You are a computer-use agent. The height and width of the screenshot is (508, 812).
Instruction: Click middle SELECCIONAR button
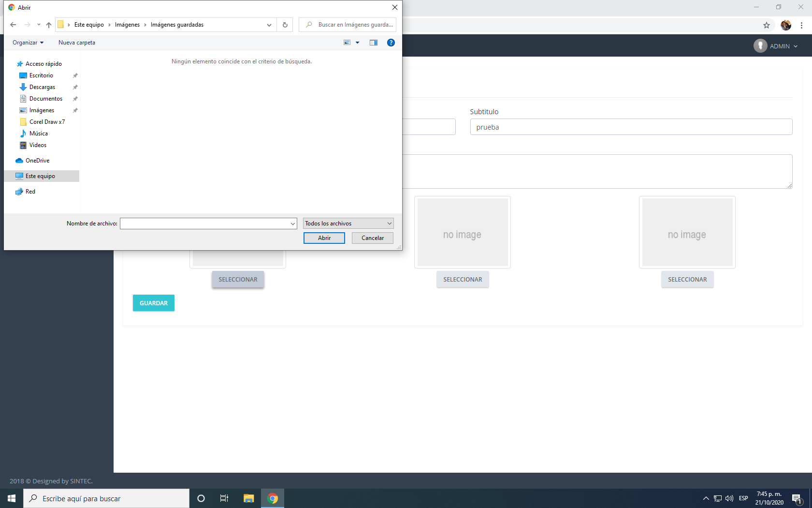pos(463,280)
